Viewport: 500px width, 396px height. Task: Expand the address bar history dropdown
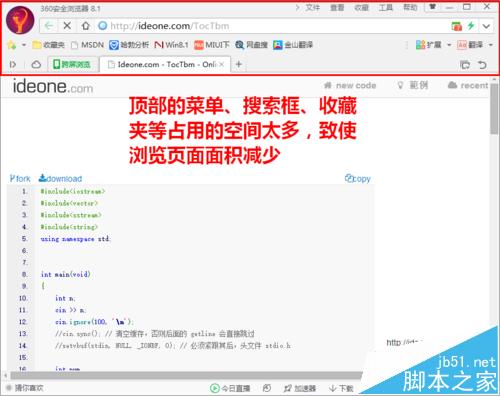point(486,26)
